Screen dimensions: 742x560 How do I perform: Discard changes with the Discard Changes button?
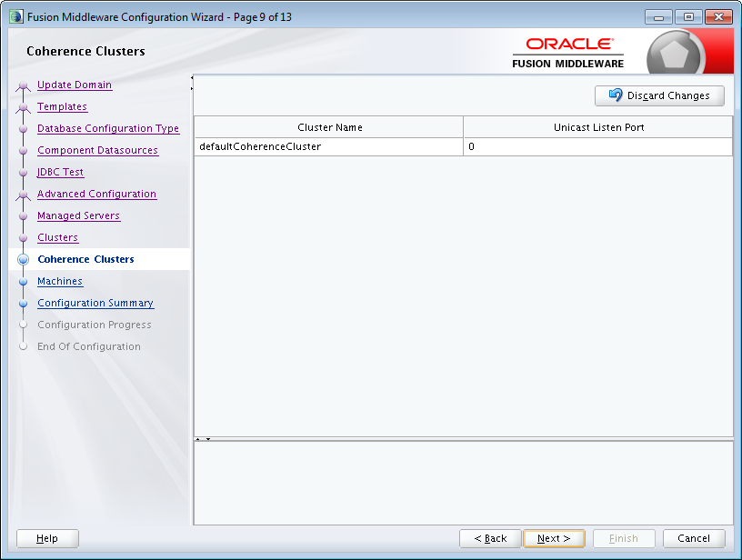(659, 95)
